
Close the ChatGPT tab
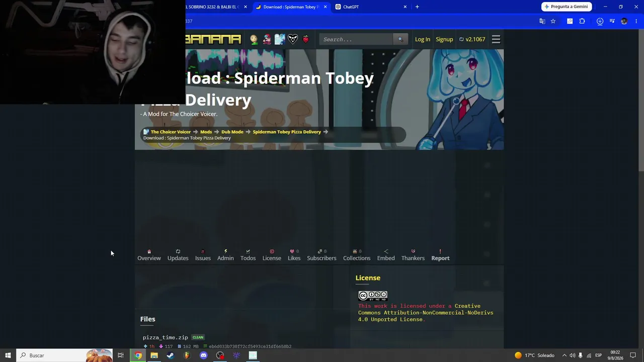pos(405,7)
